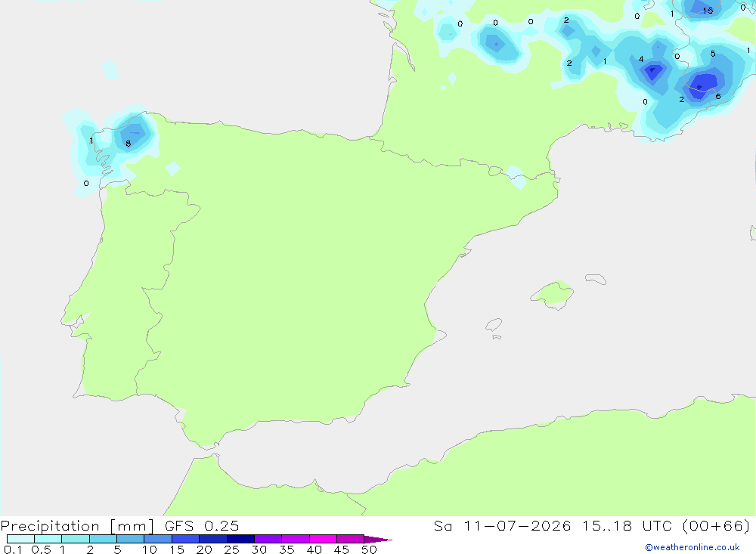
Task: Pick the 0.5–1 mm legend swatch
Action: coord(48,539)
